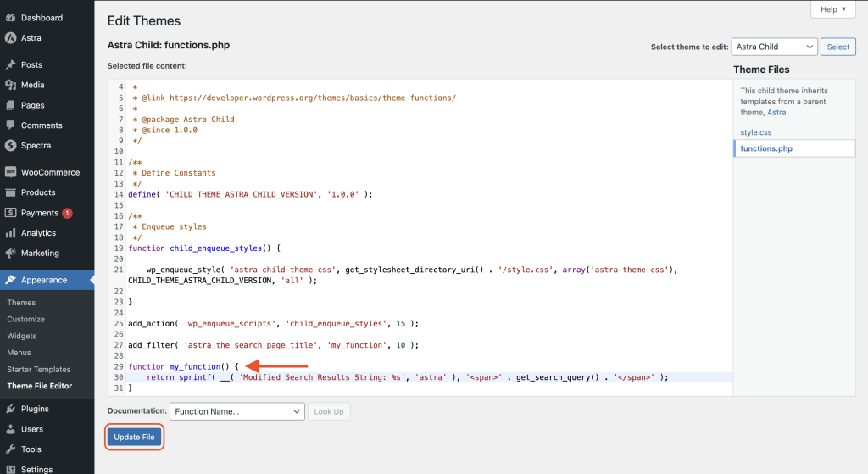The height and width of the screenshot is (474, 868).
Task: Click the Astra logo icon
Action: [x=10, y=37]
